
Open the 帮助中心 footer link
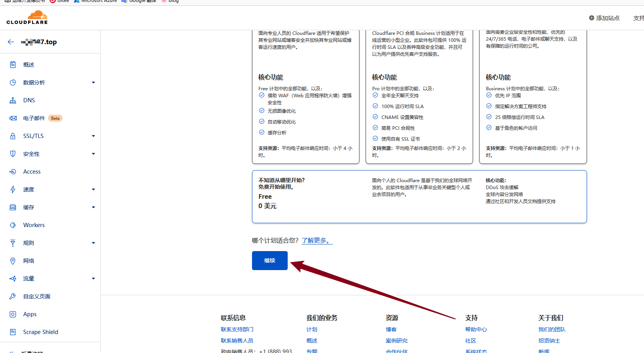[x=476, y=329]
